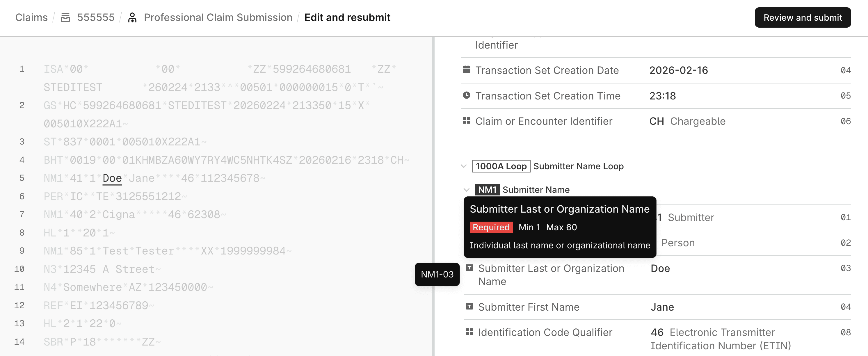Edit Submitter First Name value Jane
Screen dimensions: 868x356
[662, 307]
